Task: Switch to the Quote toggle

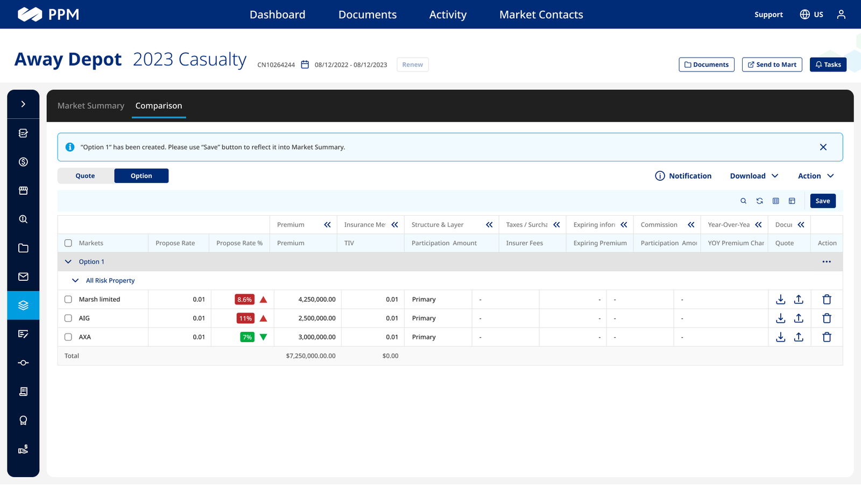Action: point(86,176)
